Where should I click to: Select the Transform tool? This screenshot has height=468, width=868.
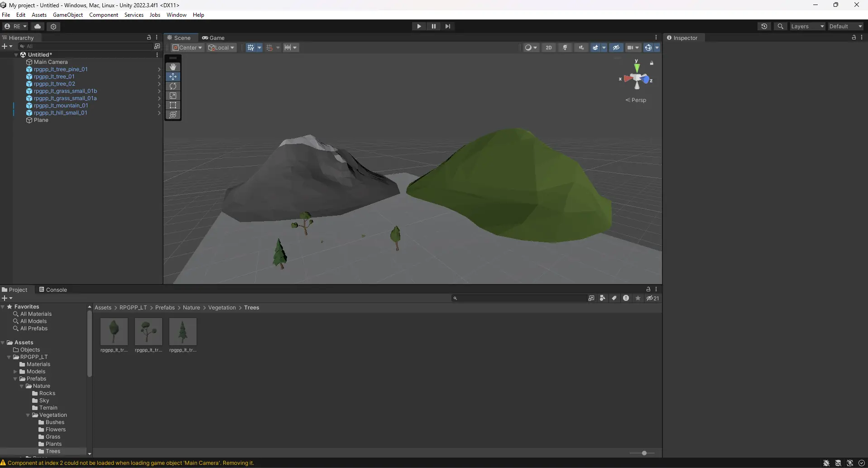(x=173, y=115)
